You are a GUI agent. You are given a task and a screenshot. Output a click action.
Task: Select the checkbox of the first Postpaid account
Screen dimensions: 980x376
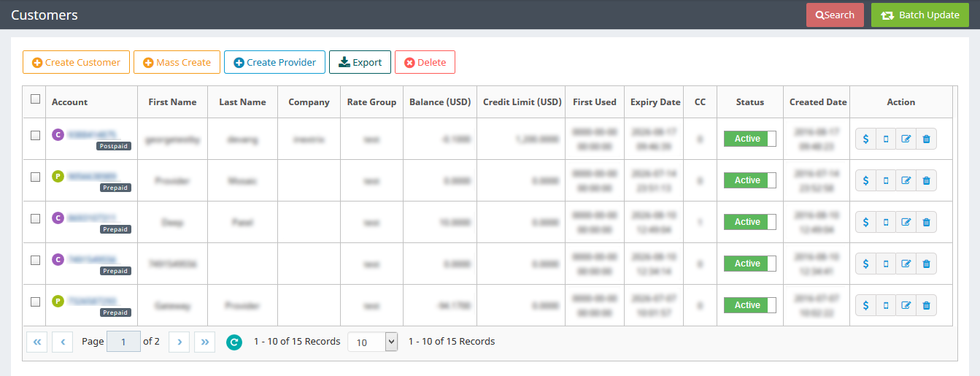pos(35,135)
